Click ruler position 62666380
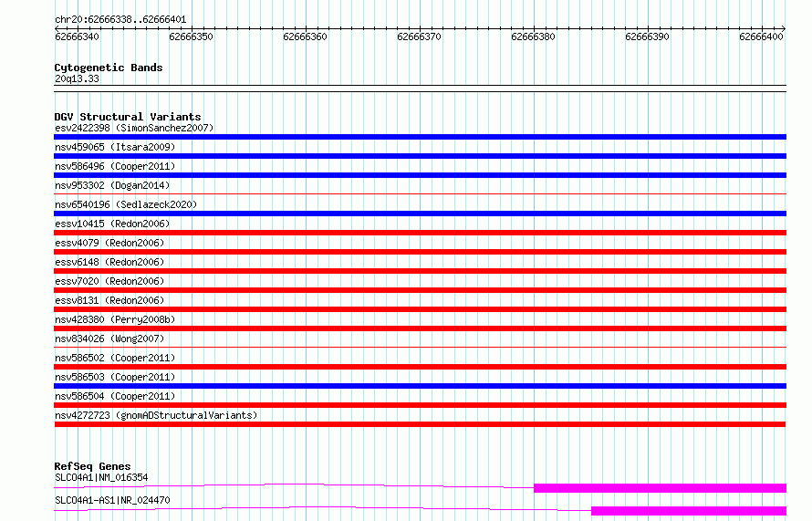 coord(533,36)
